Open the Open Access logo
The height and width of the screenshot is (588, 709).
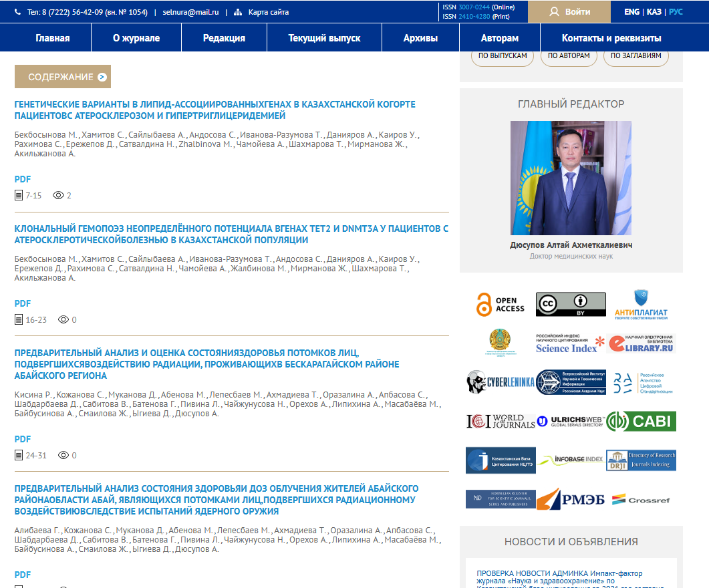tap(500, 304)
